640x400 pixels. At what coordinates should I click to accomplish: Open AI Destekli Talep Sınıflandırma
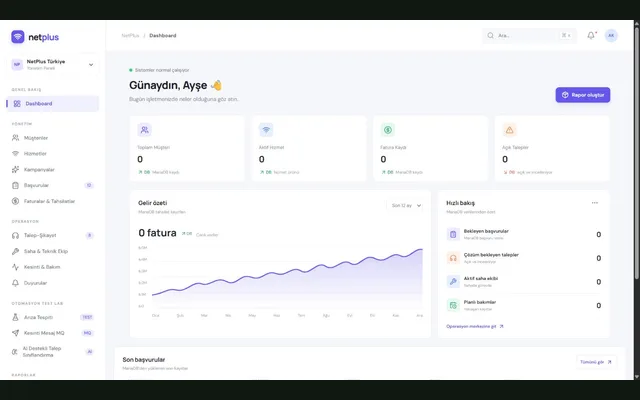(x=53, y=352)
